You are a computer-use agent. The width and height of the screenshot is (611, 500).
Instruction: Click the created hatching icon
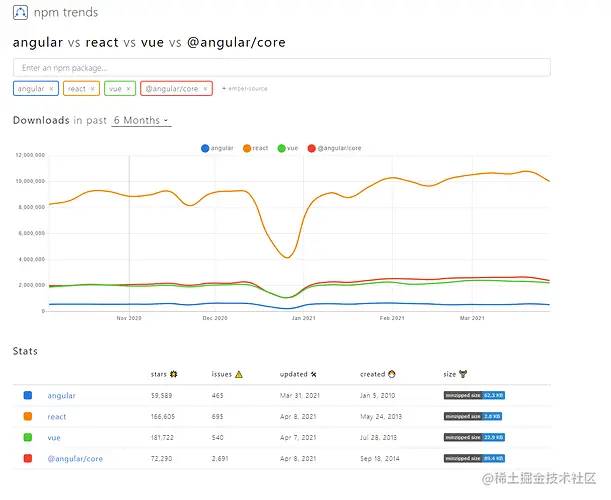click(392, 374)
